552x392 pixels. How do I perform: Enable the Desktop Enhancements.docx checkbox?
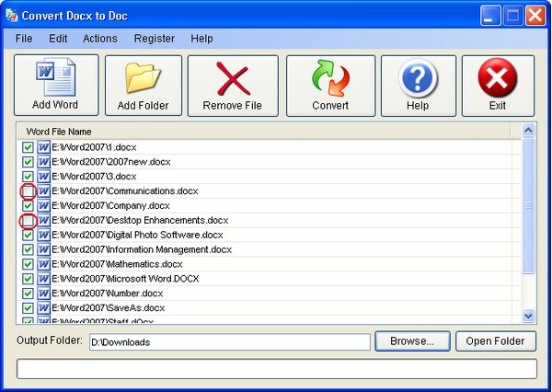click(x=28, y=221)
